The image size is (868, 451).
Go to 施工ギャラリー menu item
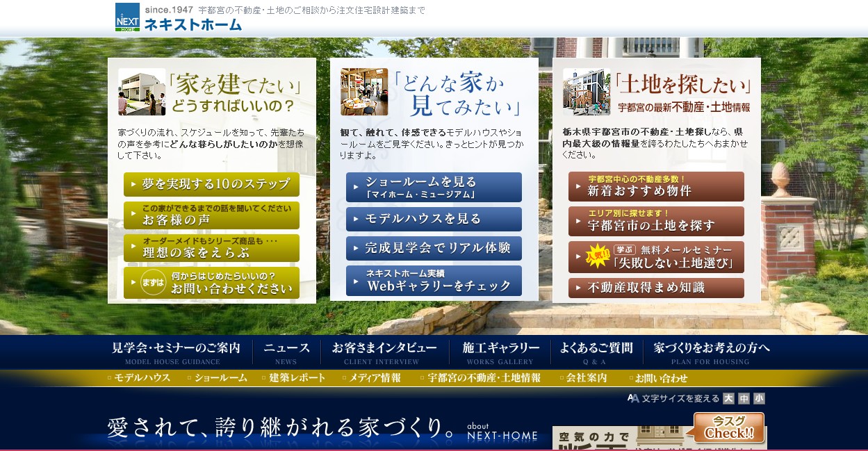pyautogui.click(x=500, y=352)
